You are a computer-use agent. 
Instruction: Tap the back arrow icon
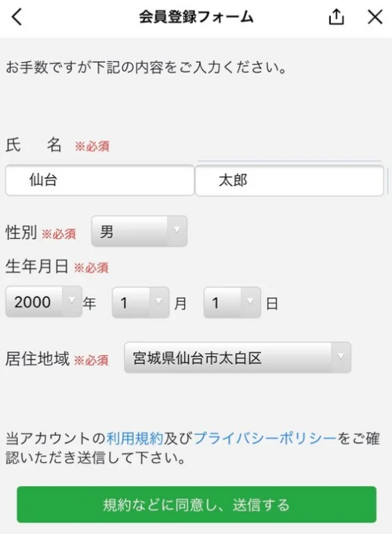pos(17,17)
